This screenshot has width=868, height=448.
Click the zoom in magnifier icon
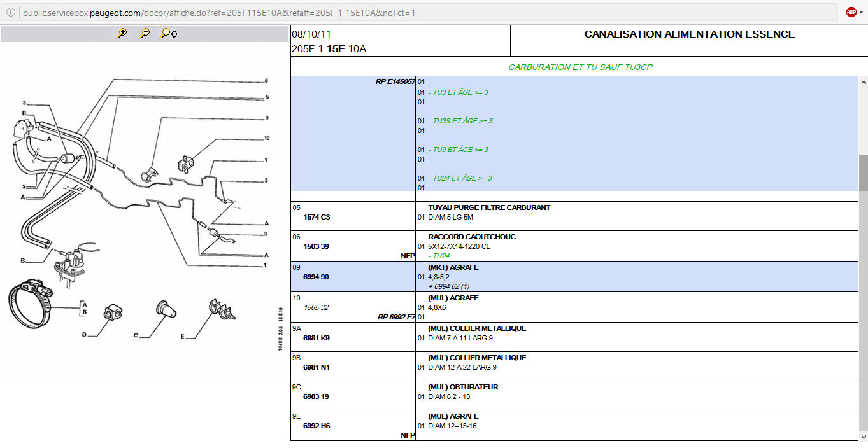[122, 34]
